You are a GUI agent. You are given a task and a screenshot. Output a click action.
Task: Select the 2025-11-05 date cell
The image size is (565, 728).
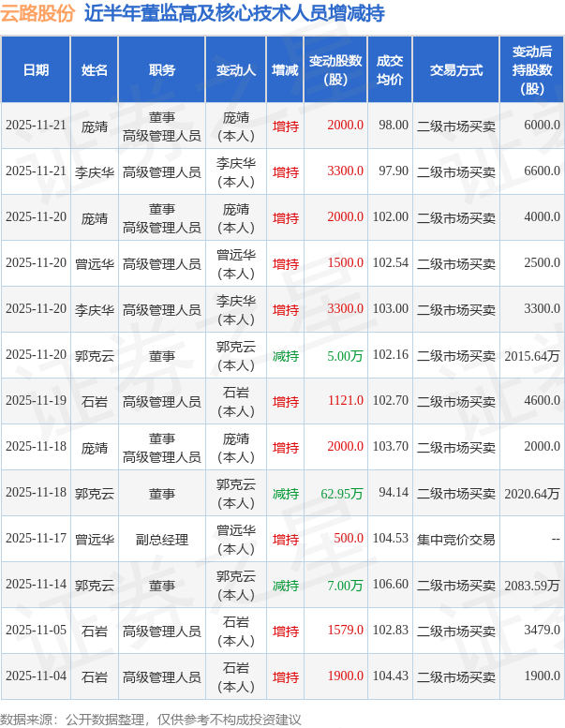36,631
